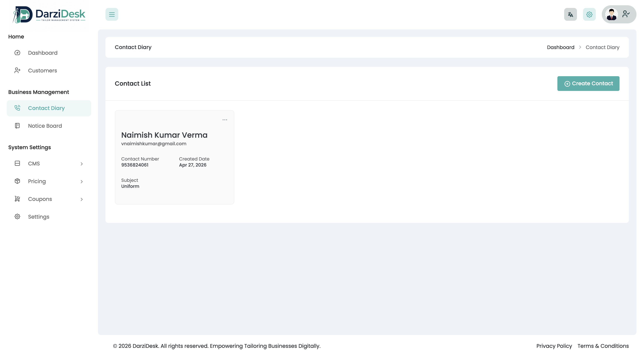The height and width of the screenshot is (358, 644).
Task: Expand the Pricing submenu arrow
Action: click(x=82, y=181)
